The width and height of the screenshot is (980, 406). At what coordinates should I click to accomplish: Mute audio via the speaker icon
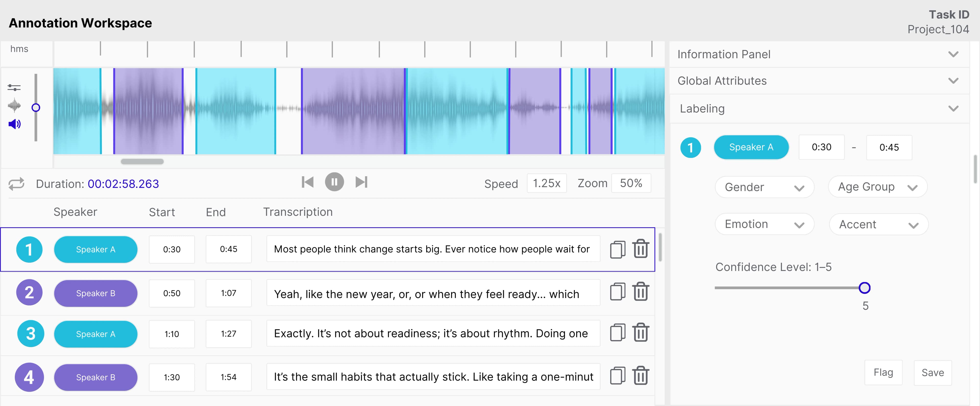(x=14, y=124)
